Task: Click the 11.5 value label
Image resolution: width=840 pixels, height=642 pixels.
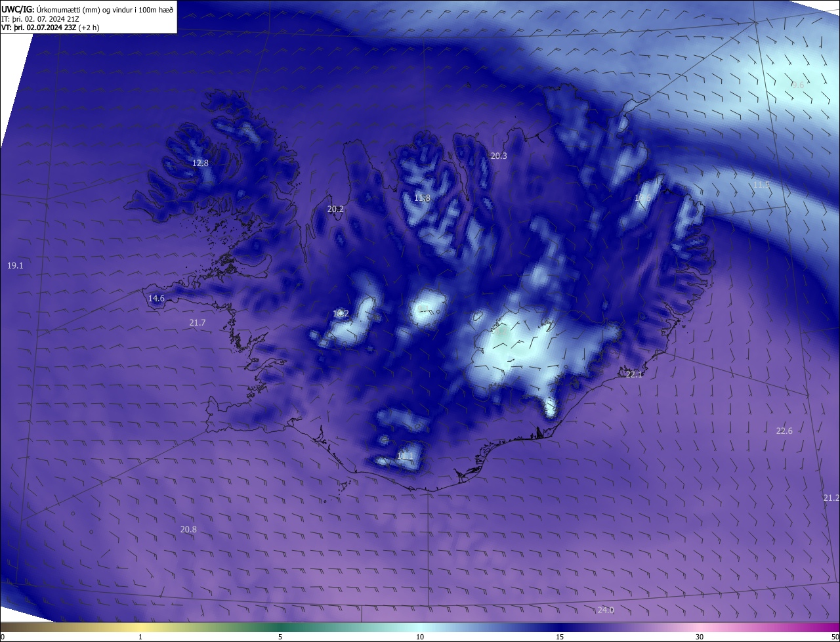Action: coord(761,185)
